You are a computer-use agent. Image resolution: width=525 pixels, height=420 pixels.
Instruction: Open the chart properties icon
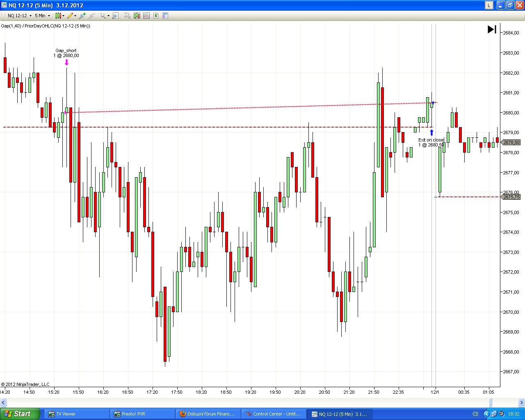pos(165,16)
